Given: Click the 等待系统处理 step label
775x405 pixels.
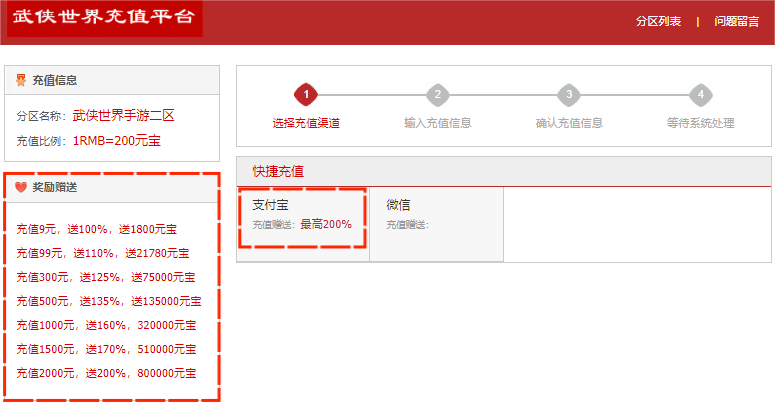Looking at the screenshot, I should tap(701, 123).
